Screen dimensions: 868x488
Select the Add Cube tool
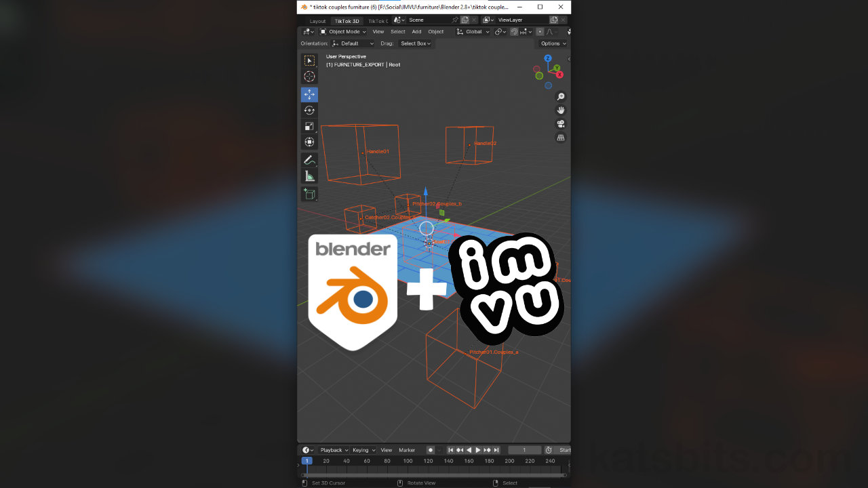309,194
